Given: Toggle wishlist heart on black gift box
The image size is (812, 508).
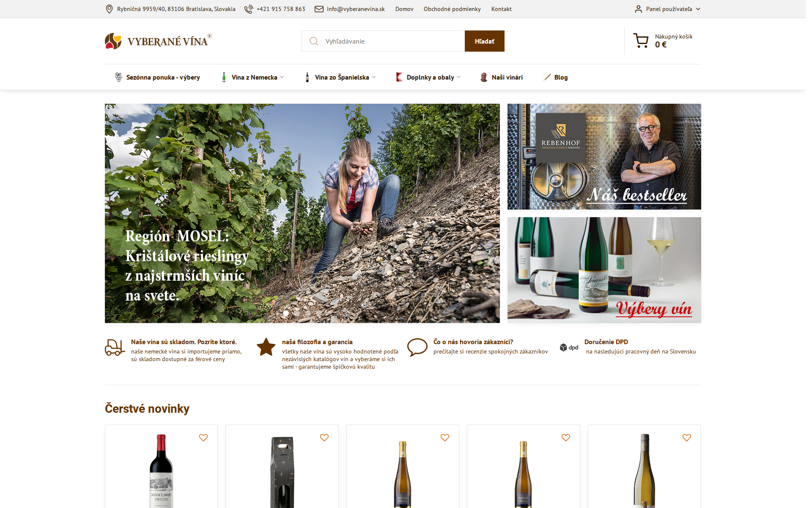Looking at the screenshot, I should click(324, 438).
